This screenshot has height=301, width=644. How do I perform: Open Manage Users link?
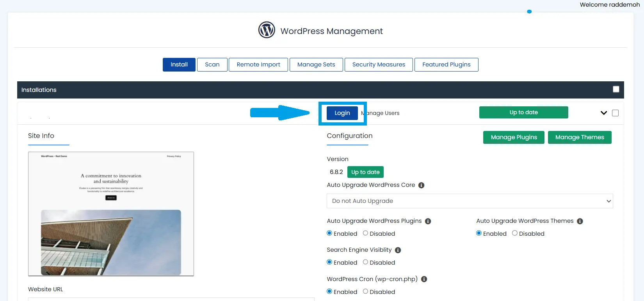[380, 113]
